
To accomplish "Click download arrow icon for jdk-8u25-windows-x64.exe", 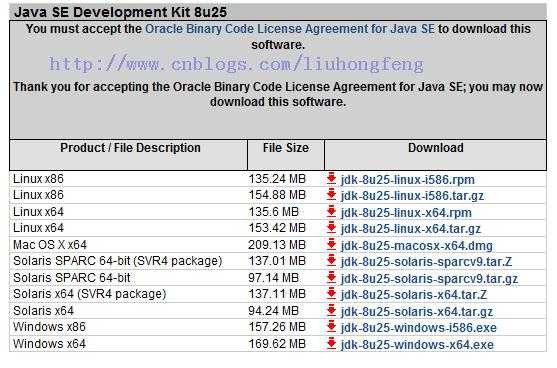I will [x=331, y=344].
